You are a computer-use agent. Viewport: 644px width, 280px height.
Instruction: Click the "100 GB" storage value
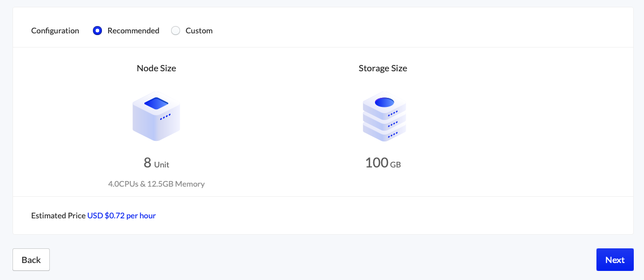(383, 163)
